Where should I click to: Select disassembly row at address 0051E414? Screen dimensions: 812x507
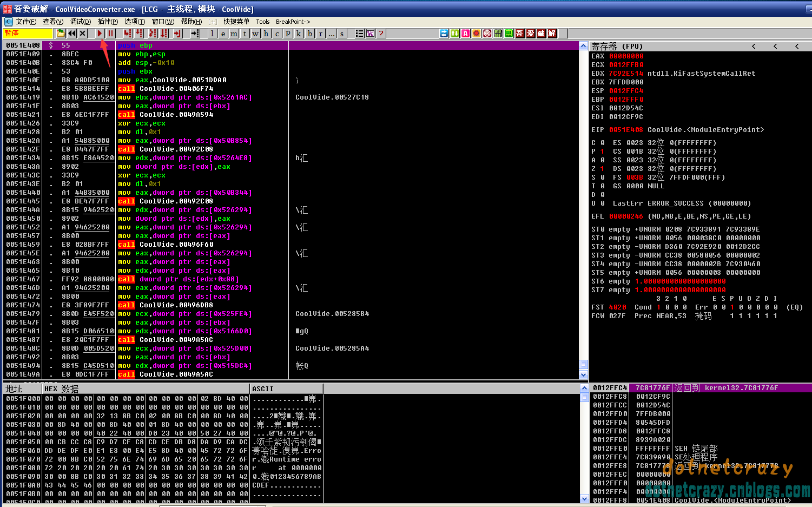pyautogui.click(x=292, y=89)
